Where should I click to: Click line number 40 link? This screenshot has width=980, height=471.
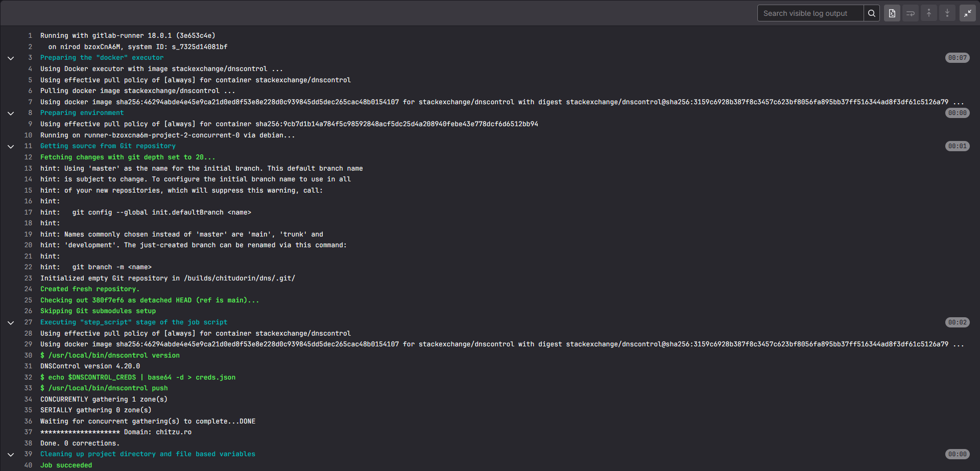click(28, 465)
